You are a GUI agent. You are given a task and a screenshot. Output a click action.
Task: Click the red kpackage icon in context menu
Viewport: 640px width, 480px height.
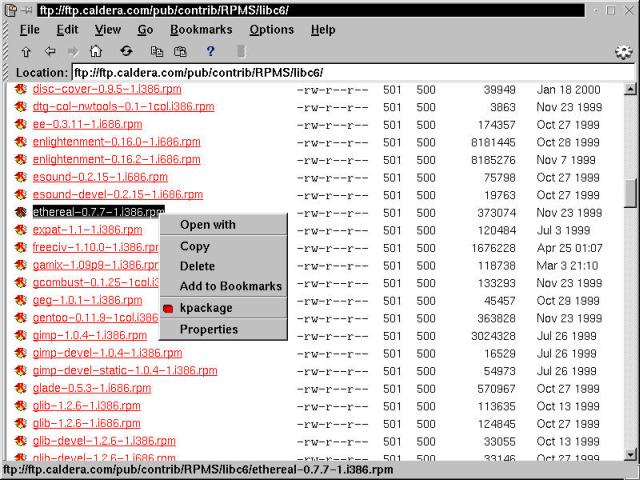tap(168, 309)
